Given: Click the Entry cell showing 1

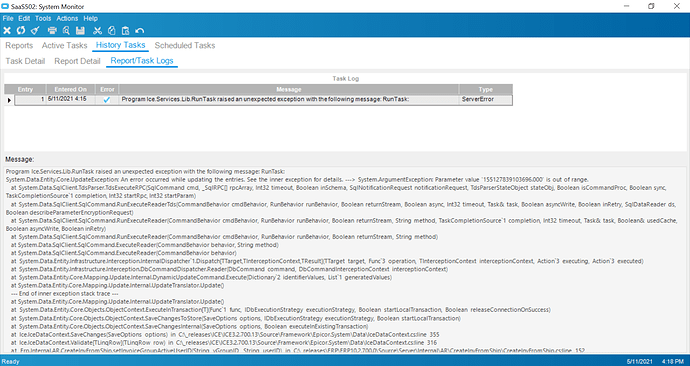Looking at the screenshot, I should (30, 100).
